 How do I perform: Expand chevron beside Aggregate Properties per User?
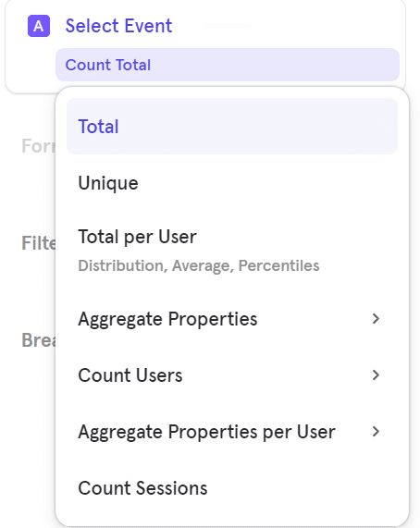[376, 431]
